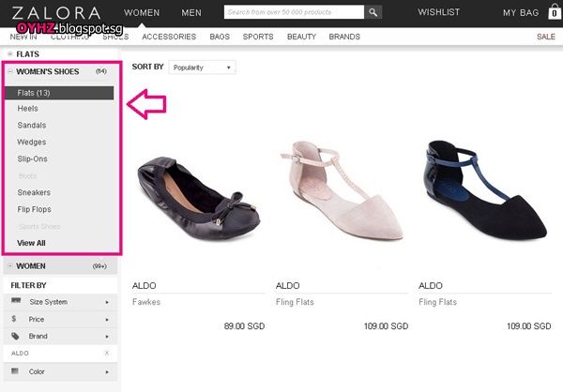
Task: Remove the ALDO brand filter
Action: pyautogui.click(x=107, y=353)
